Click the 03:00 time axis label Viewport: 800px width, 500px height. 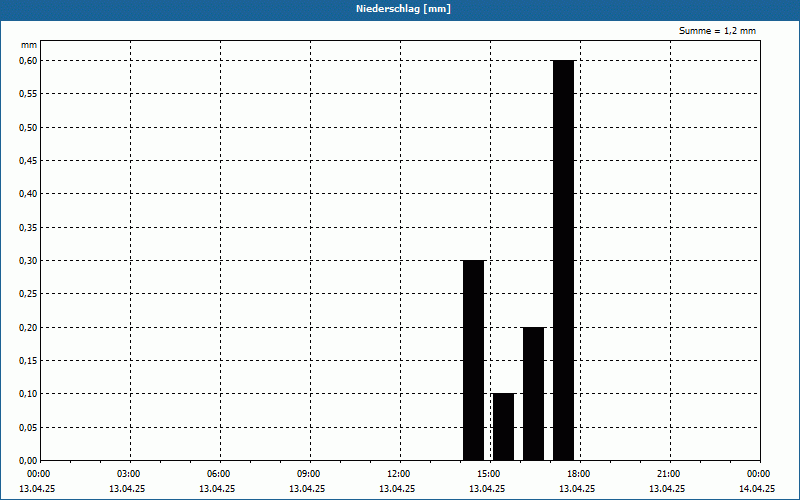tap(129, 474)
